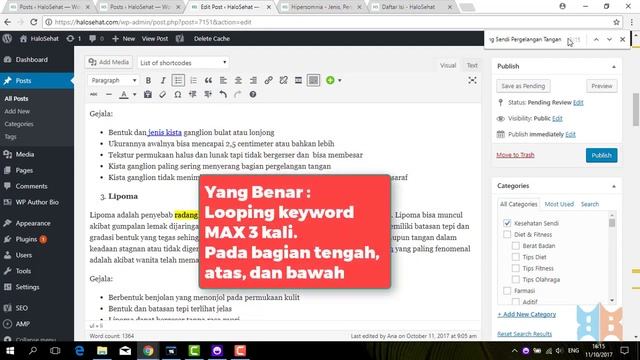Image resolution: width=640 pixels, height=360 pixels.
Task: Click Save as Pending button
Action: pos(523,86)
